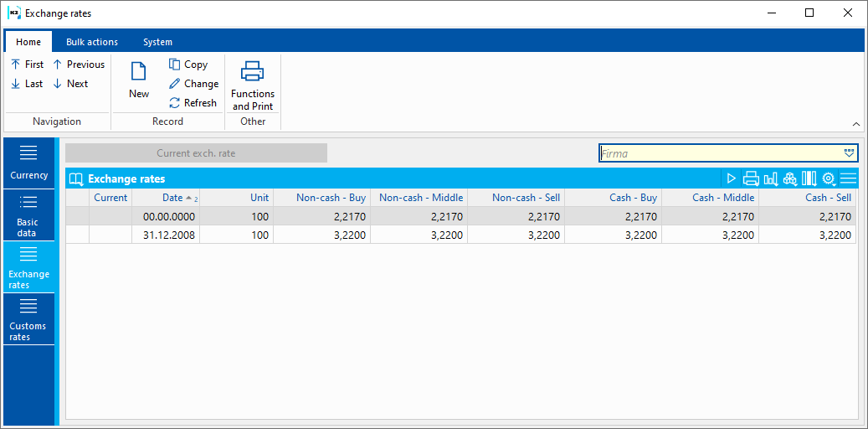Viewport: 868px width, 429px height.
Task: Go to the First record
Action: [x=28, y=65]
